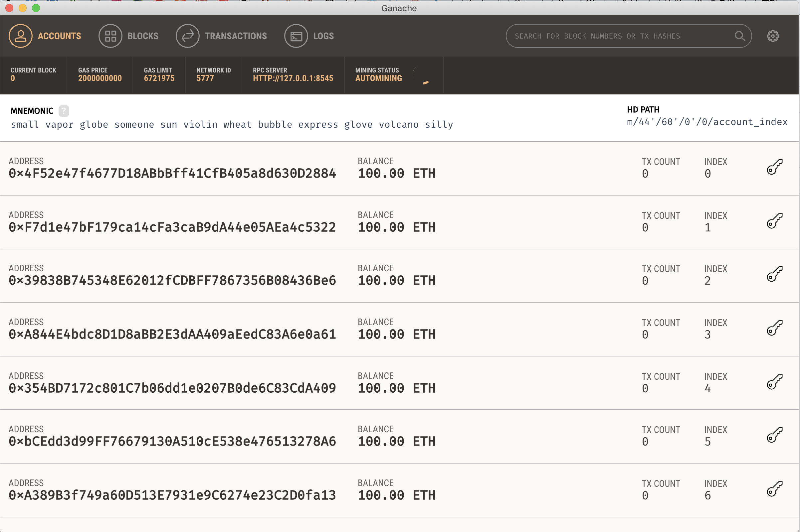The width and height of the screenshot is (800, 532).
Task: Click balance 100.00 ETH of index 3
Action: click(x=397, y=334)
